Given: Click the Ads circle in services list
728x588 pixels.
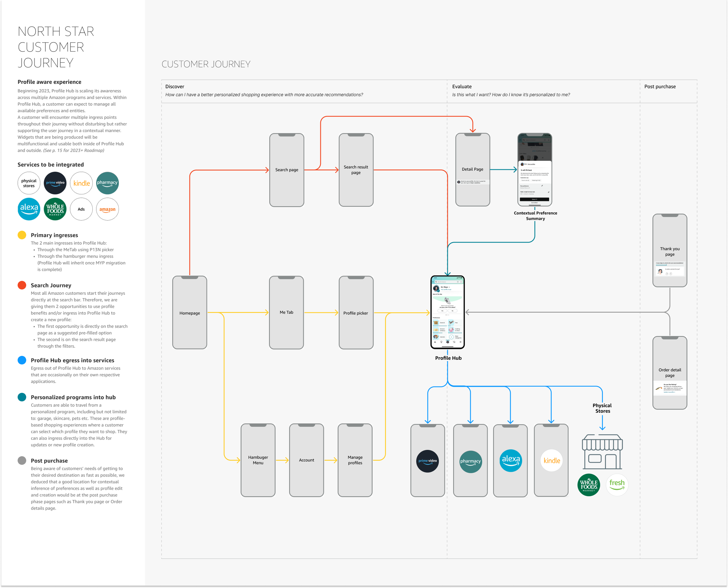Looking at the screenshot, I should (81, 209).
